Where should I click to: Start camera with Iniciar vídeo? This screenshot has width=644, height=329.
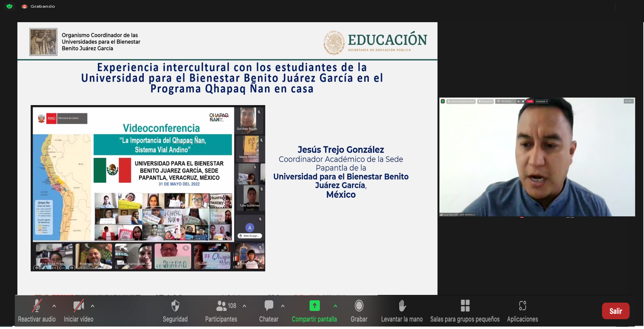click(x=79, y=311)
